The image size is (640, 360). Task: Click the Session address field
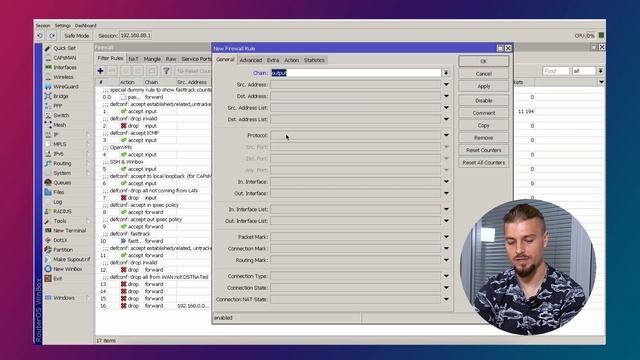tap(136, 36)
